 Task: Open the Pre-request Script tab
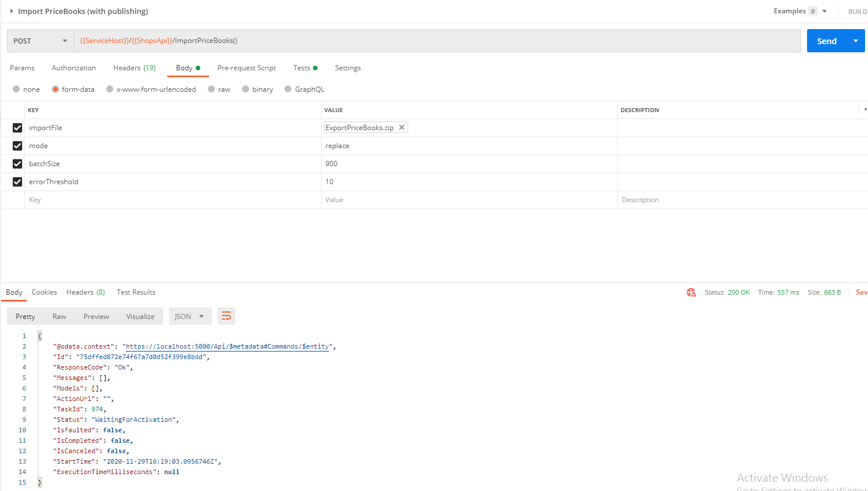[x=247, y=68]
